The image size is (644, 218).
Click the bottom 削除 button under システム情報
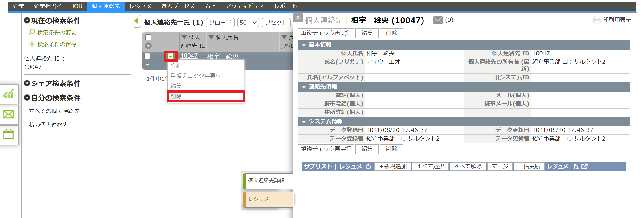pos(391,149)
